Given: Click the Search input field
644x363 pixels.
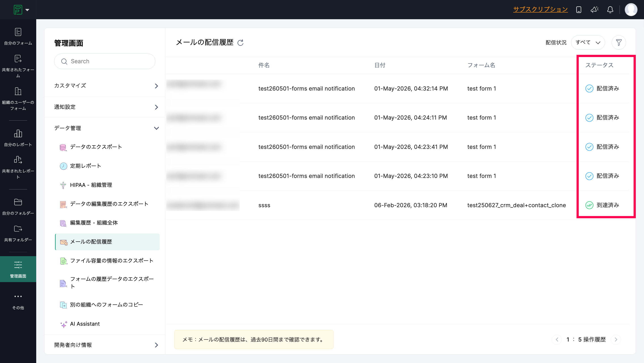Looking at the screenshot, I should click(105, 61).
